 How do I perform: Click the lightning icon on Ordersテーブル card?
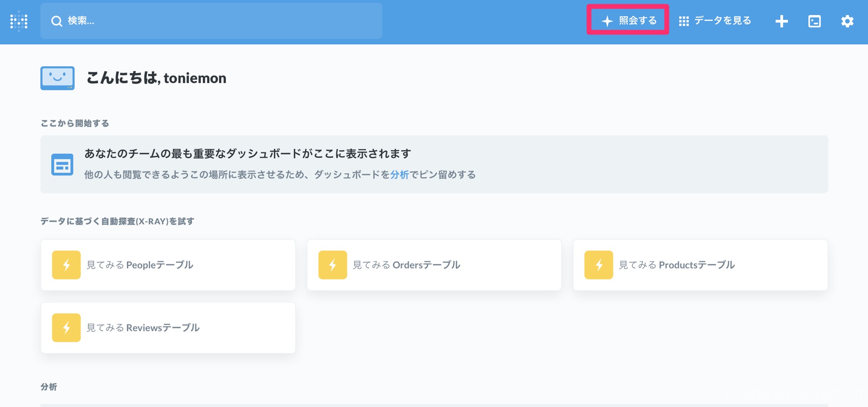pos(332,265)
